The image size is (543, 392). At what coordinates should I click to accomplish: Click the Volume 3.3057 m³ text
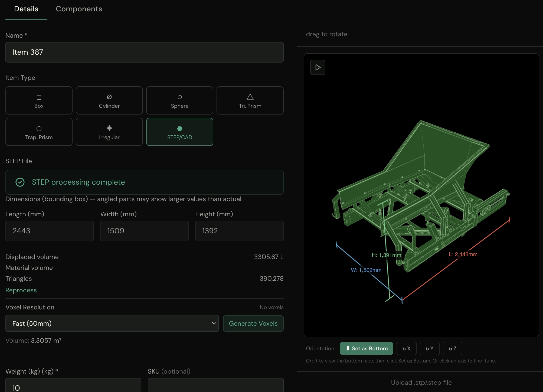pyautogui.click(x=33, y=341)
